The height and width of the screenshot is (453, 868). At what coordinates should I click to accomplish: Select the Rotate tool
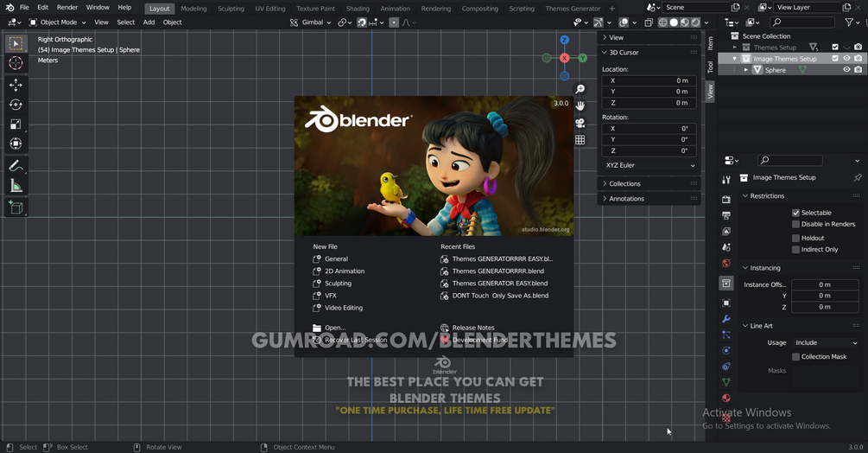[x=16, y=105]
